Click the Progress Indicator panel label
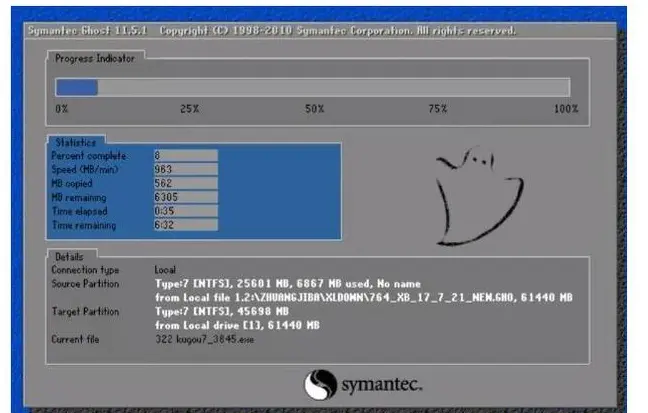 point(95,58)
